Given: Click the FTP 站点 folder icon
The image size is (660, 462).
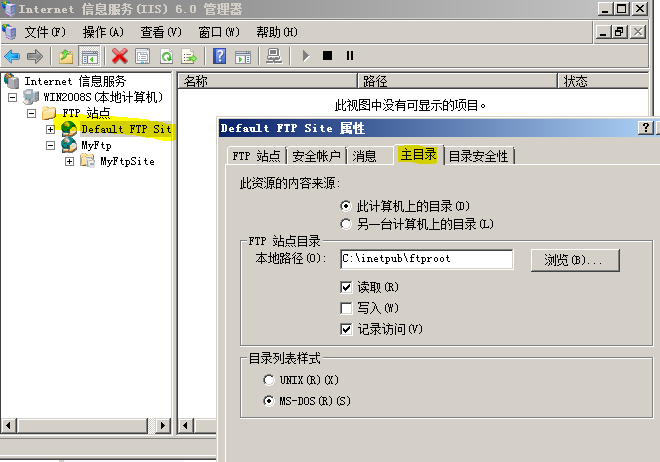Looking at the screenshot, I should 49,113.
